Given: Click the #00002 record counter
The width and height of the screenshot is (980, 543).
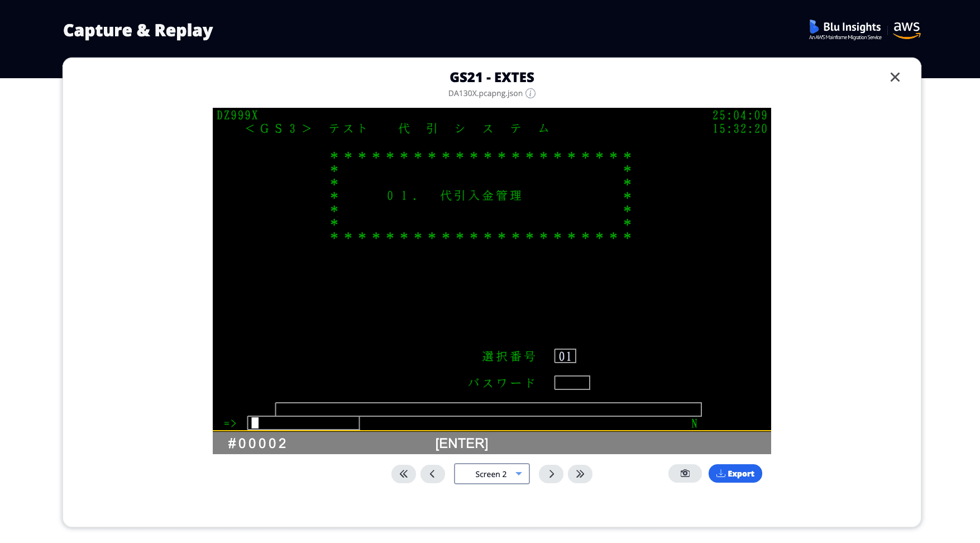Looking at the screenshot, I should [257, 444].
